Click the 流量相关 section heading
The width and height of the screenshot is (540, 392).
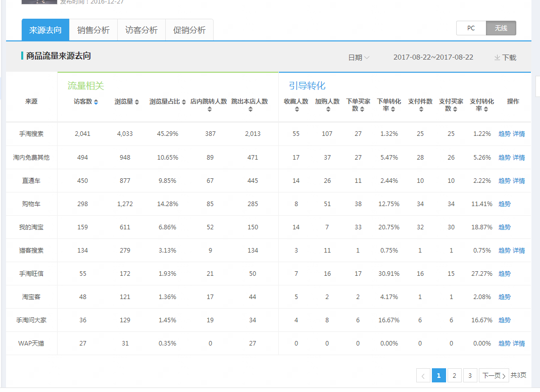pyautogui.click(x=86, y=86)
